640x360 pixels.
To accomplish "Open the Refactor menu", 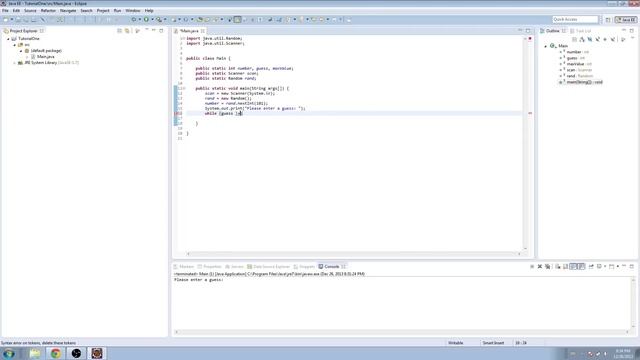I will (48, 11).
